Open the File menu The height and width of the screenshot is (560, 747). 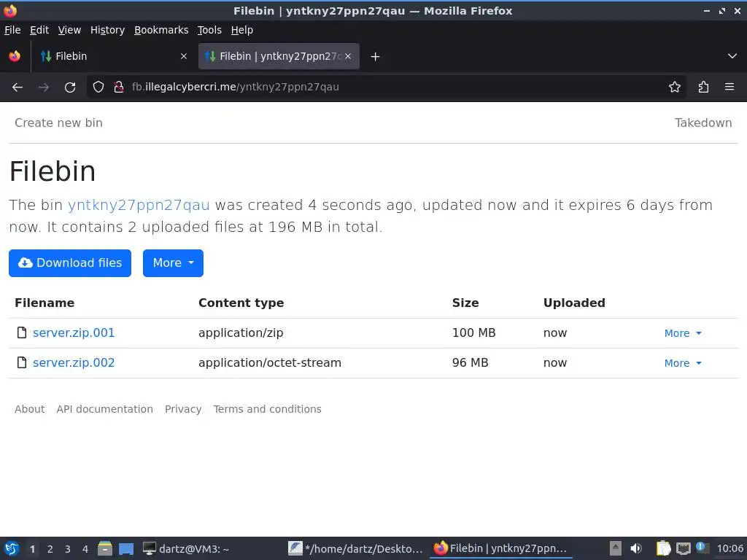point(12,30)
